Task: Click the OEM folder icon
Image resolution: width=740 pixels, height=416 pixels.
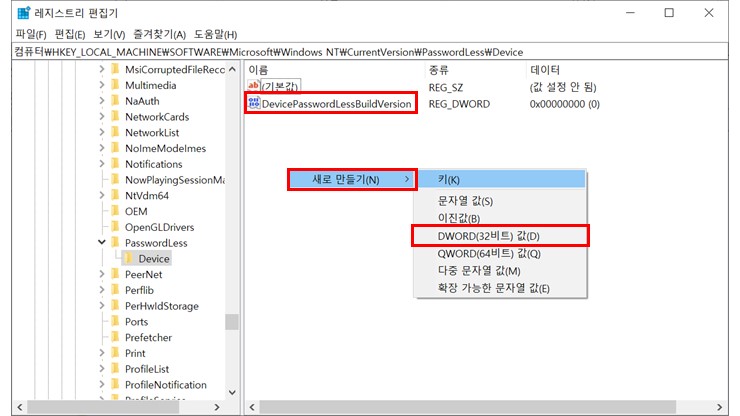Action: point(115,211)
